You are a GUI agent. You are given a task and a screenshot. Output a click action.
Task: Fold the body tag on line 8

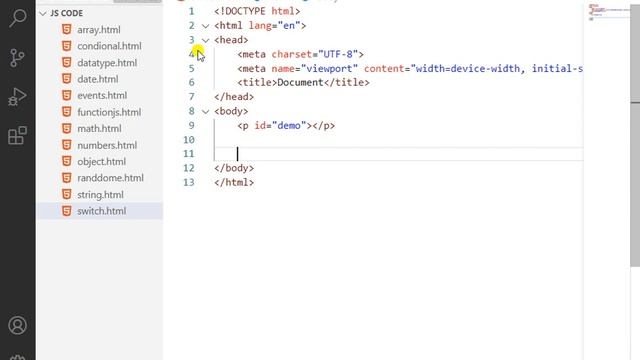206,111
